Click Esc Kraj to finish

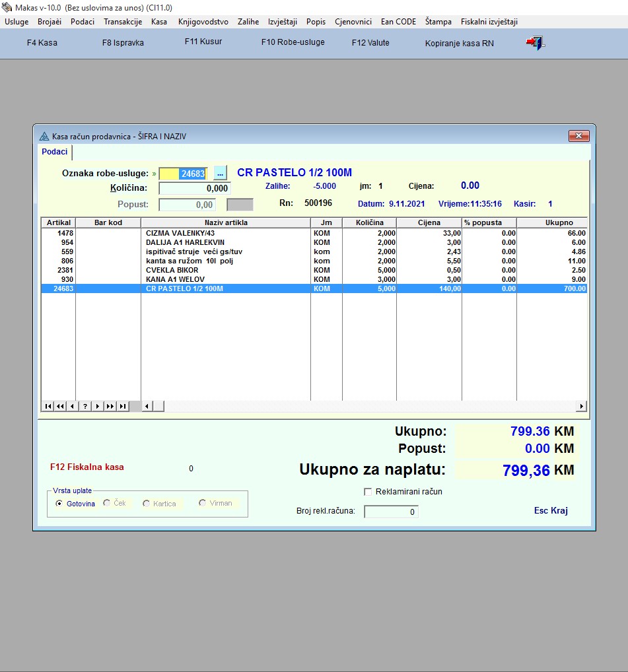pyautogui.click(x=551, y=510)
